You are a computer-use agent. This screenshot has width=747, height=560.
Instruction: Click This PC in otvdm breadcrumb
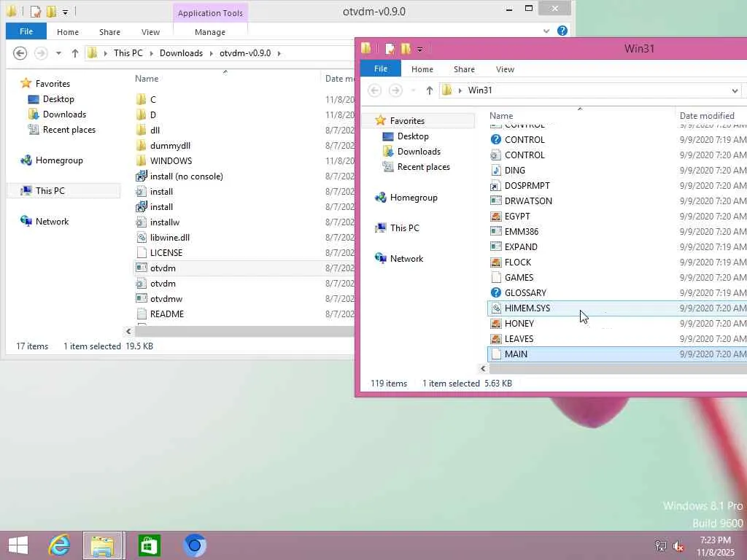coord(128,53)
